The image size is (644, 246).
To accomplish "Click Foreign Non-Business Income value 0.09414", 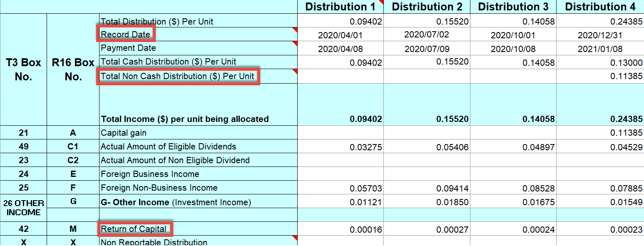I will (452, 189).
